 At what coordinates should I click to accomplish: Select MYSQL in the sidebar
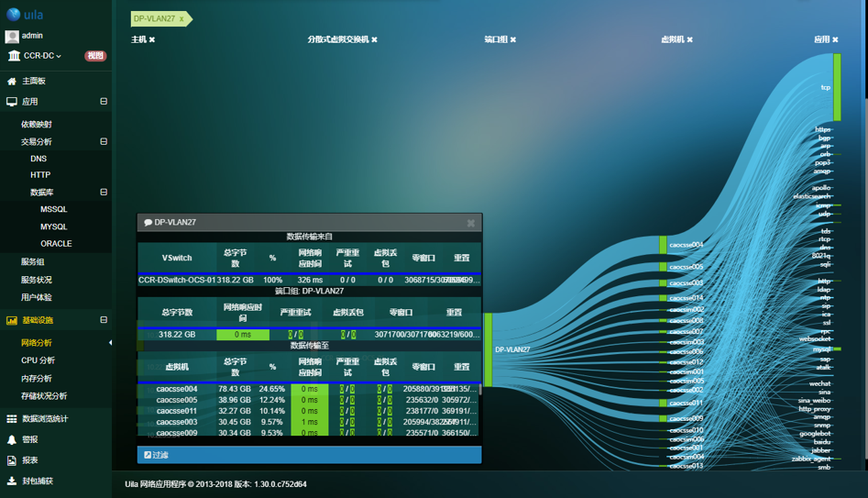(x=53, y=227)
